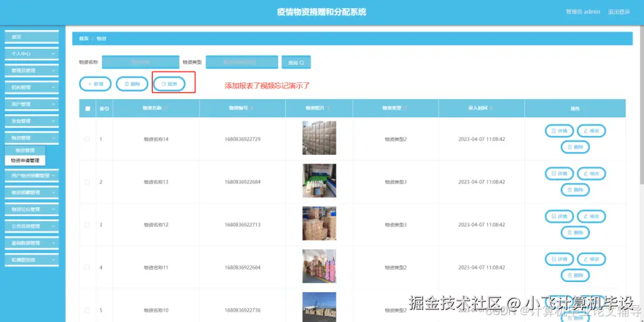This screenshot has width=644, height=322.
Task: Click the 管理员 admin label
Action: 583,12
